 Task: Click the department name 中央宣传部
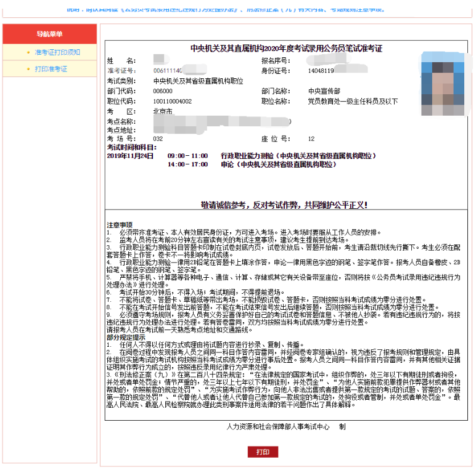(x=324, y=91)
